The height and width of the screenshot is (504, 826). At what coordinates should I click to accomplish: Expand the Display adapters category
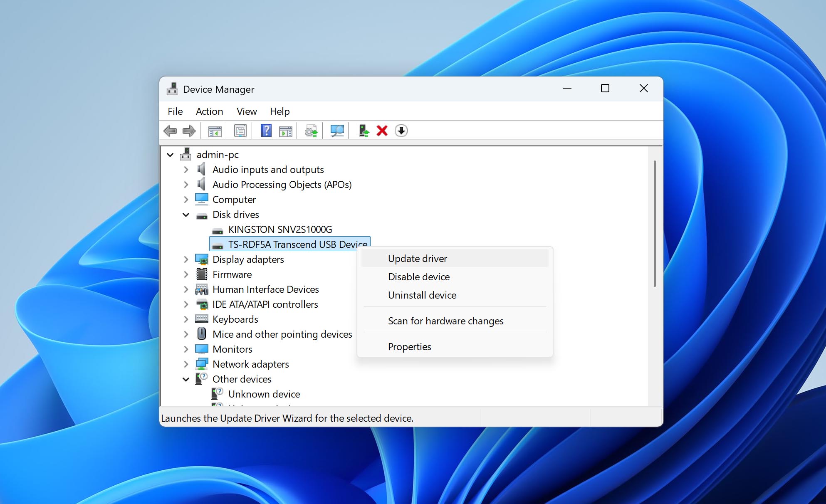tap(185, 259)
